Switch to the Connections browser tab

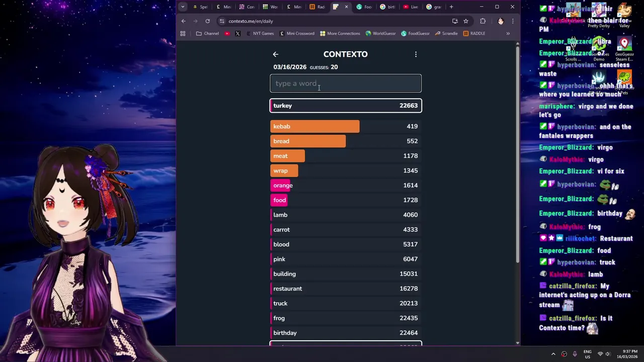pos(247,7)
